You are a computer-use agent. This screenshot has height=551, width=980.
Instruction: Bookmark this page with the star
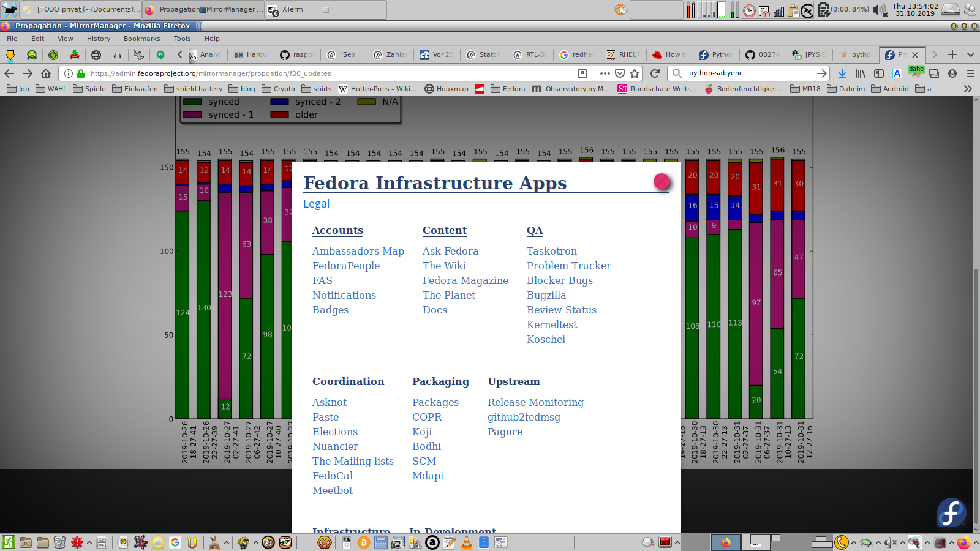tap(635, 73)
